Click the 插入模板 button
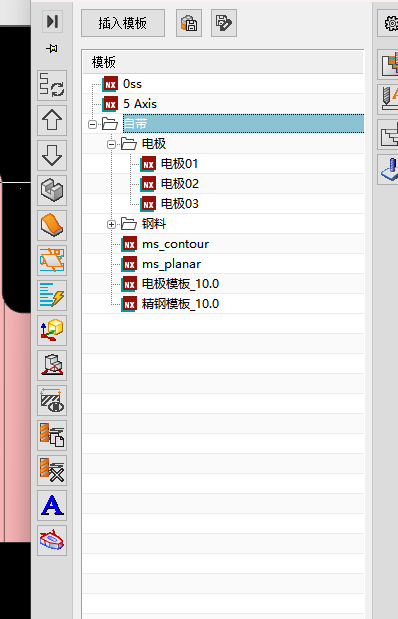 (123, 23)
